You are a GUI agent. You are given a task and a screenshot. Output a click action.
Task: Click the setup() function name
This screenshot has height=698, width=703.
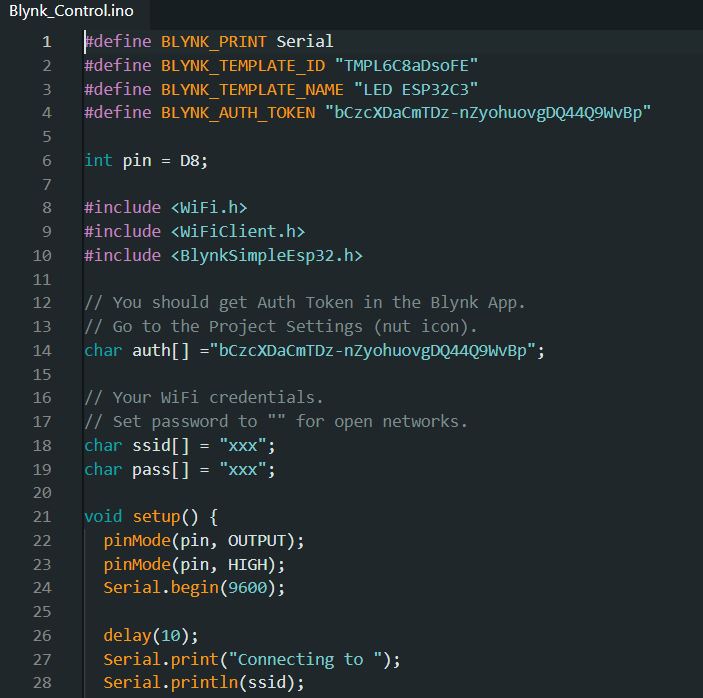[x=156, y=517]
